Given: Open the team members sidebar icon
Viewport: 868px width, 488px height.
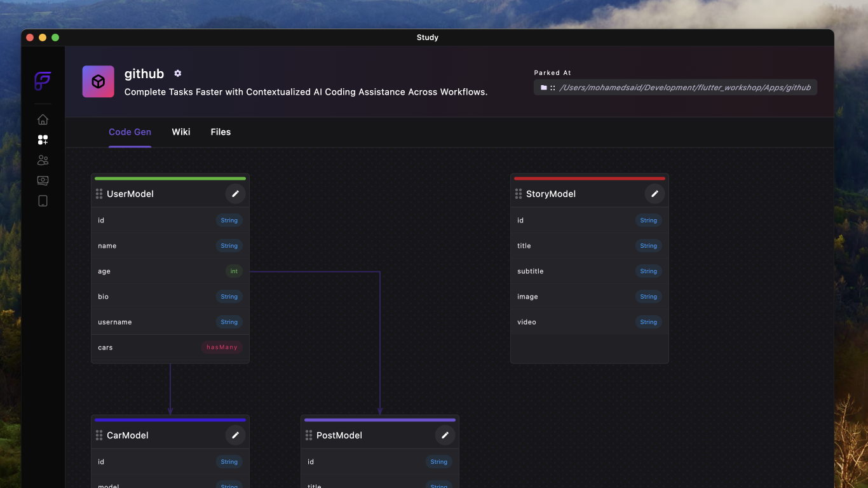Looking at the screenshot, I should (43, 160).
